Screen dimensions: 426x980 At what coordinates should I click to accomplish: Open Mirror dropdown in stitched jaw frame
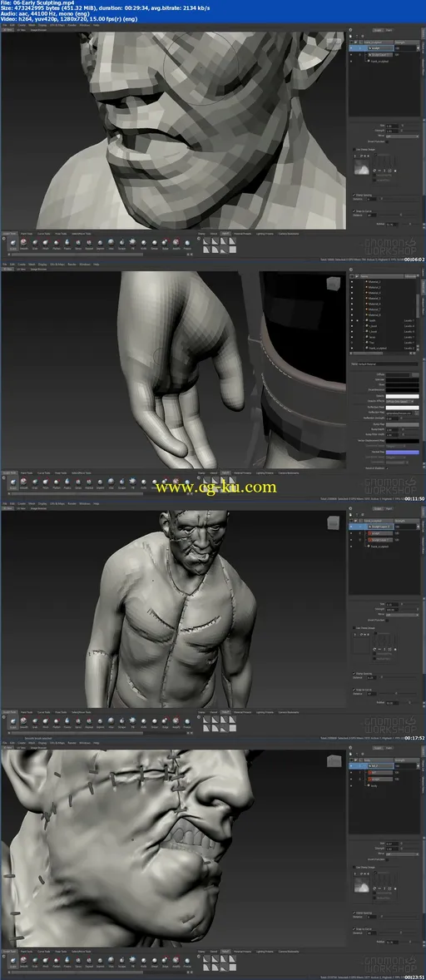coord(402,856)
